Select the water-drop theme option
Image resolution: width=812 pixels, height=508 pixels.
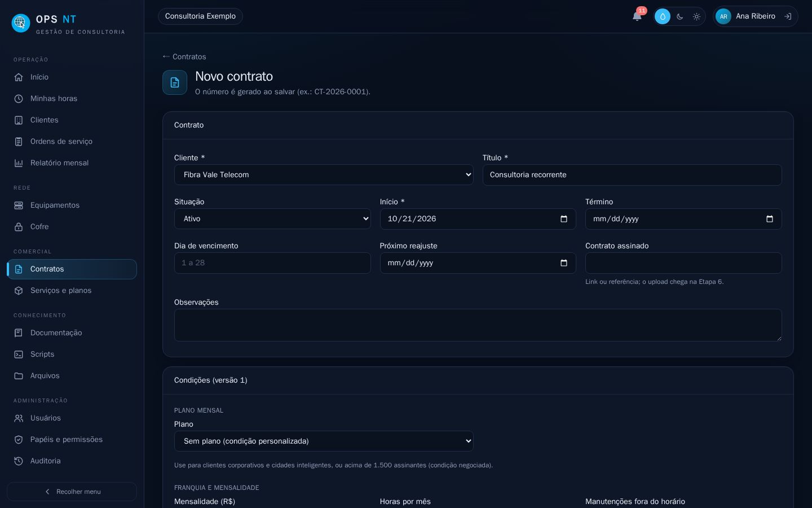663,16
